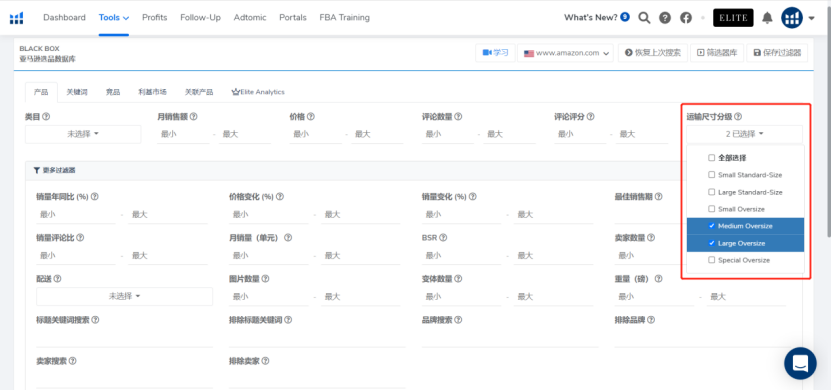Open the Adtomic menu item

250,17
